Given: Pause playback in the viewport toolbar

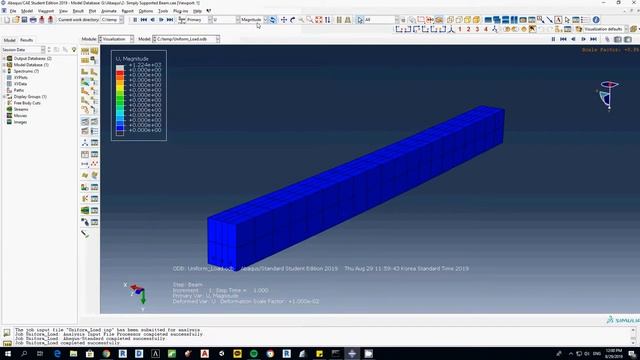Looking at the screenshot, I should (553, 39).
